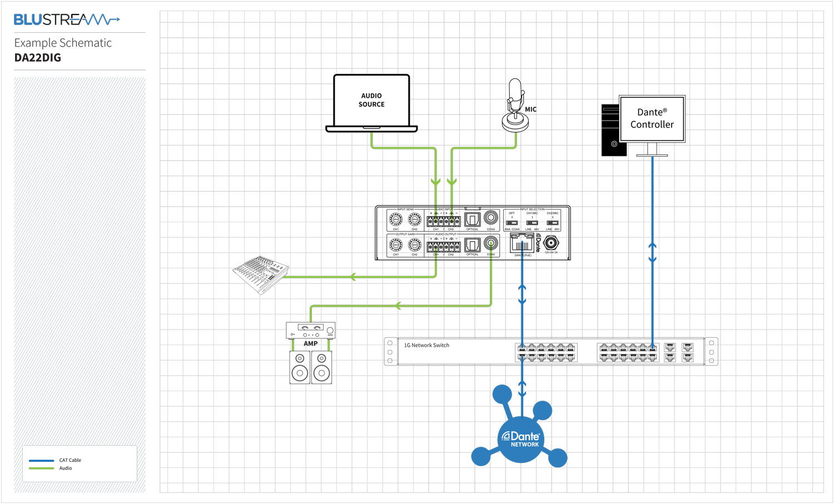
Task: Click the 12V power connector
Action: [551, 243]
